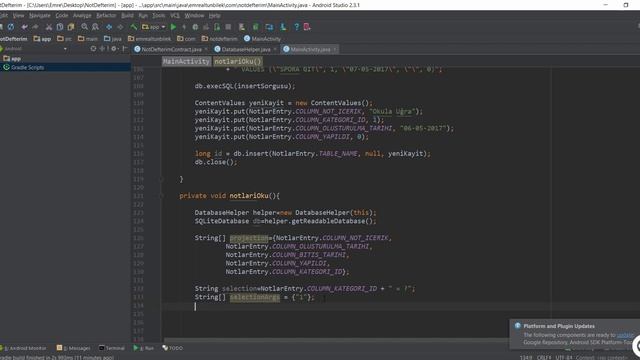The image size is (640, 360).
Task: Open the VCS menu
Action: pyautogui.click(x=175, y=16)
